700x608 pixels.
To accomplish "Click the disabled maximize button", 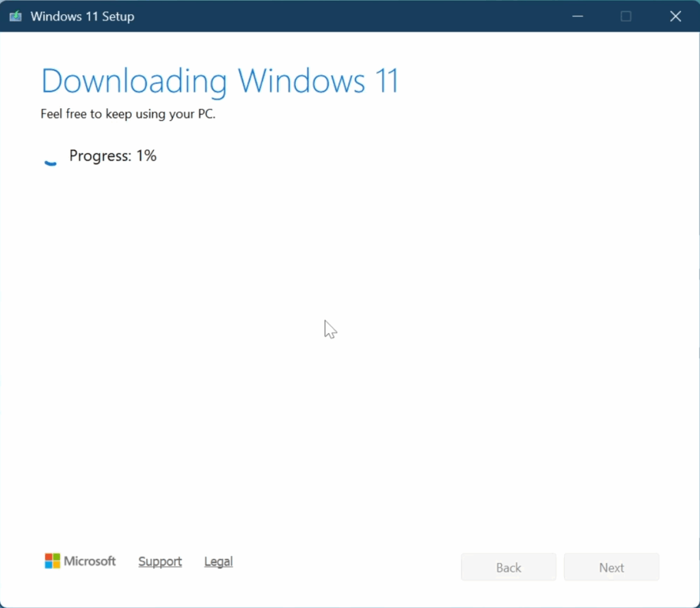I will [x=625, y=16].
